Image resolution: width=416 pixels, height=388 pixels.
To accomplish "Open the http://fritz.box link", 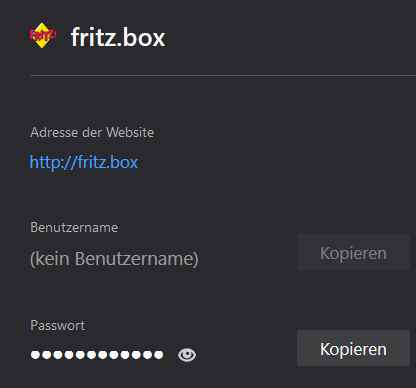I will coord(84,162).
